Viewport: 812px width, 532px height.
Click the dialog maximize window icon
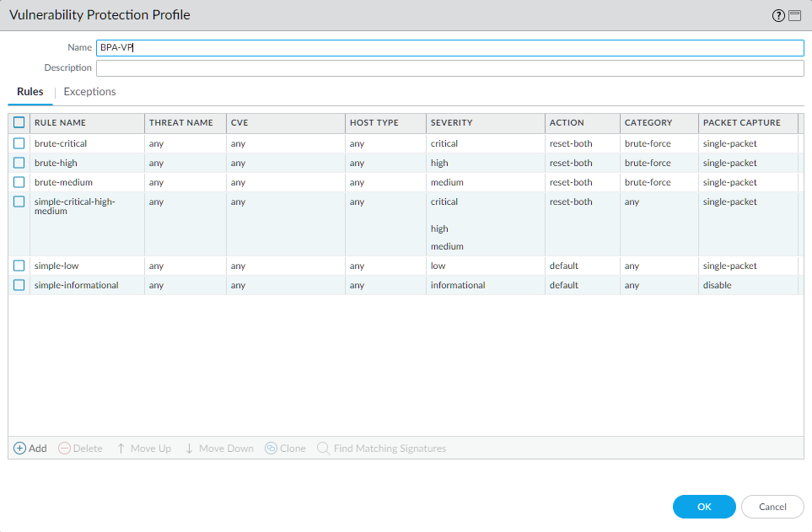(795, 15)
